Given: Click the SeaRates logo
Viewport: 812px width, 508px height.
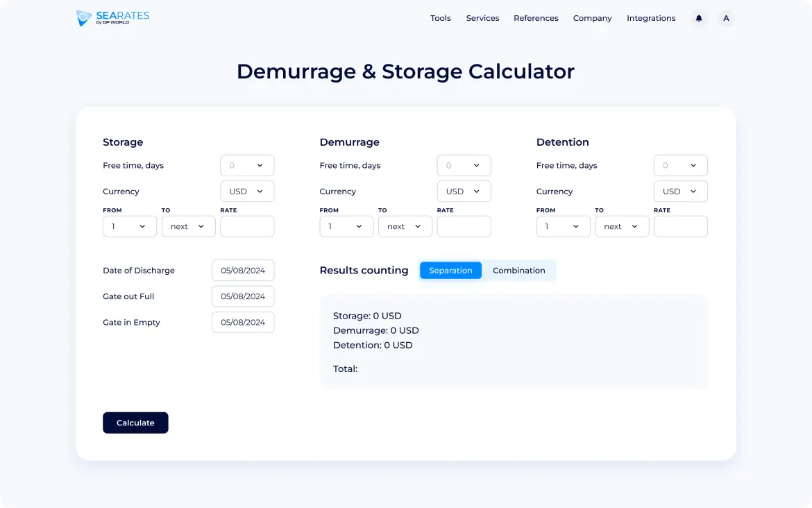Looking at the screenshot, I should tap(113, 18).
